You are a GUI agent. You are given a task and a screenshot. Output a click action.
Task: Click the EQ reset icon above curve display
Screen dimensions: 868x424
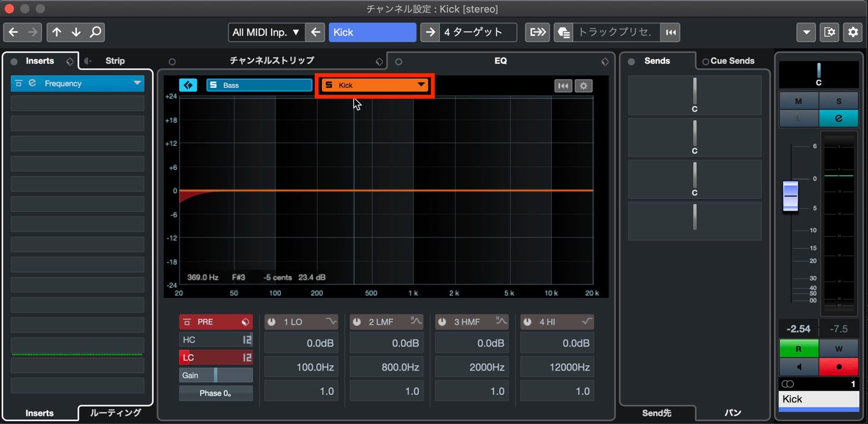(x=563, y=86)
